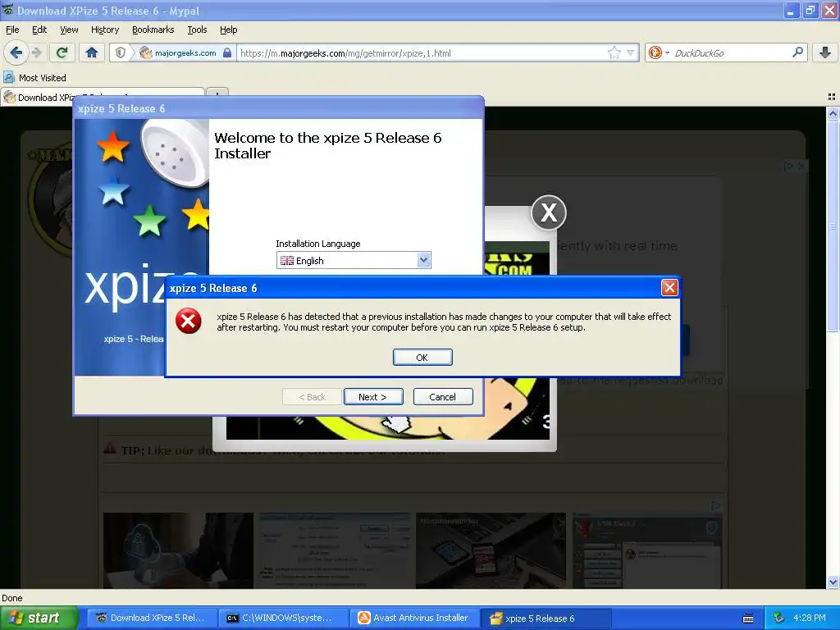Click the AdChoices icon on the page ad
The image size is (840, 630).
coord(788,166)
